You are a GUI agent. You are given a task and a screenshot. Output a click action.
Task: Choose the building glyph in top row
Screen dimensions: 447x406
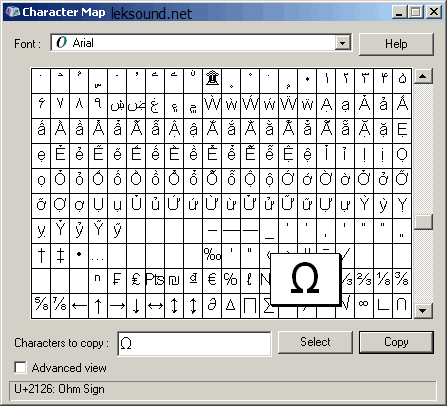tap(212, 80)
